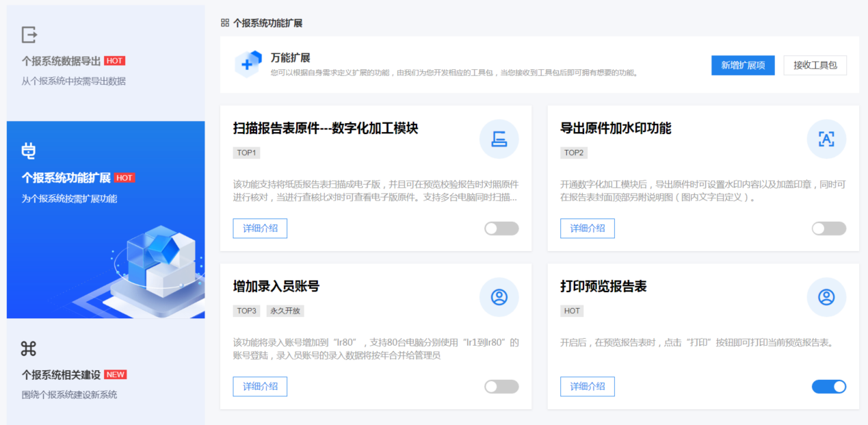
Task: Open the 个报系统数据导出 sidebar tab
Action: (62, 61)
